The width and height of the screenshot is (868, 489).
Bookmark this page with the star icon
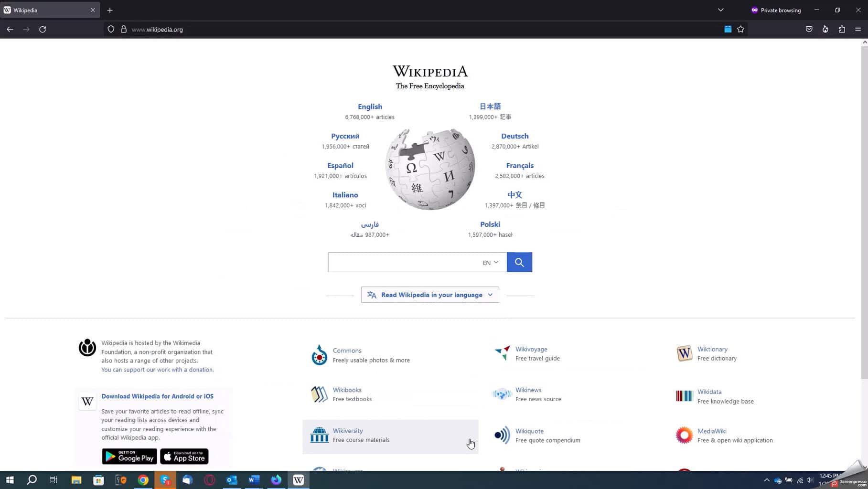click(x=740, y=29)
